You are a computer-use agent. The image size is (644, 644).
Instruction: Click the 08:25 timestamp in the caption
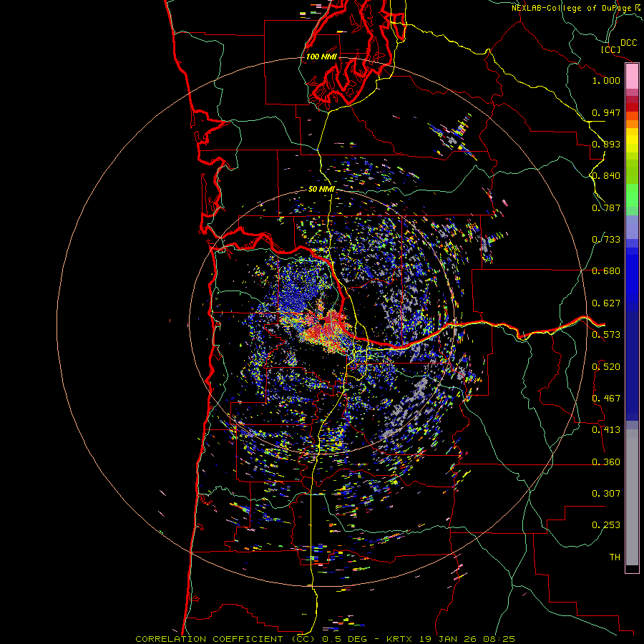pyautogui.click(x=499, y=639)
